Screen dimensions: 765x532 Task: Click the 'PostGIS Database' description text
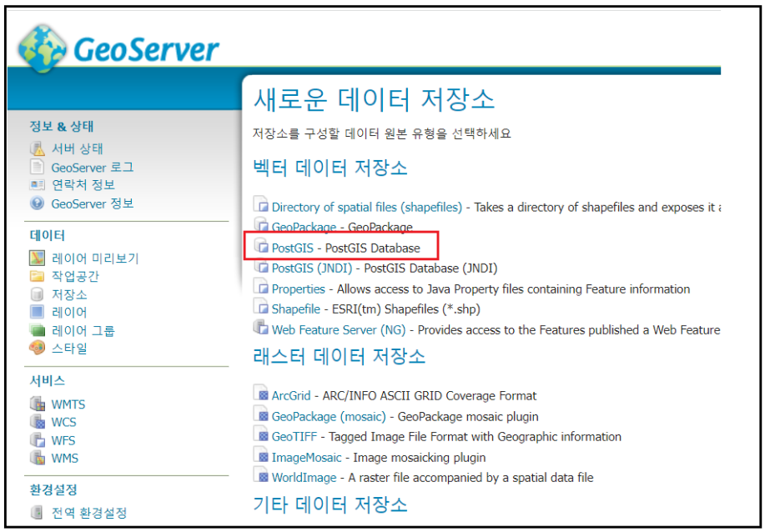pyautogui.click(x=373, y=248)
